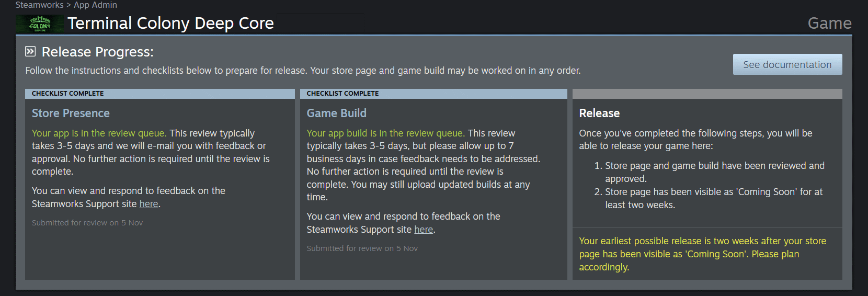The image size is (868, 296).
Task: Open 'here' support link under Store Presence
Action: click(x=149, y=204)
